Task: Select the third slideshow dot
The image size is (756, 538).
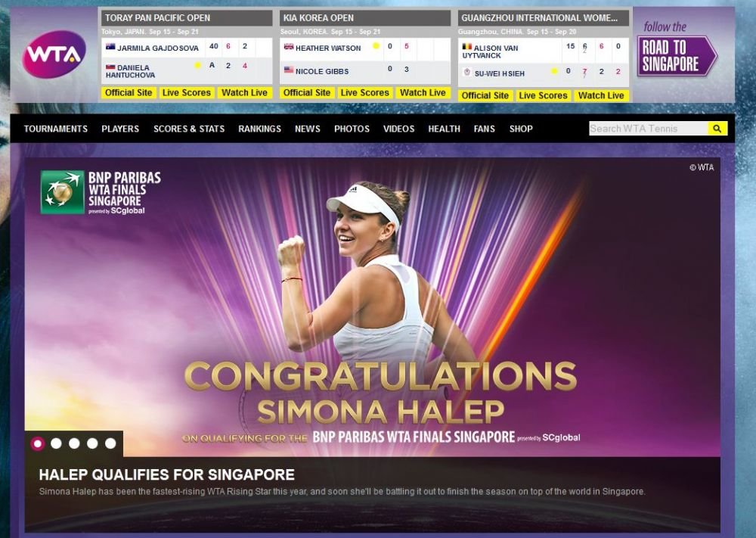Action: click(x=74, y=443)
